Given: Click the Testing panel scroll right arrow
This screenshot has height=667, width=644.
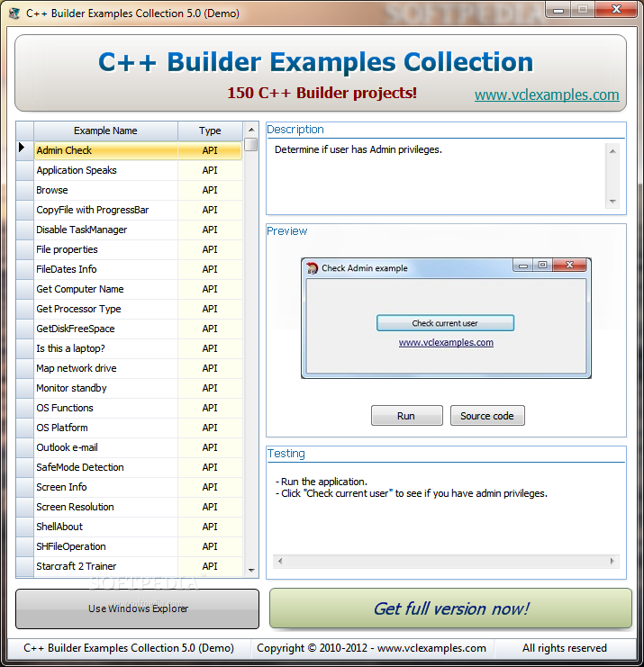Looking at the screenshot, I should (x=612, y=561).
